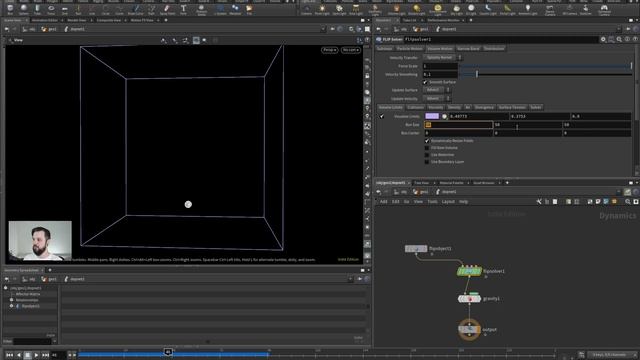The image size is (640, 360).
Task: Select the Spray Paint shelf tool
Action: pyautogui.click(x=167, y=9)
